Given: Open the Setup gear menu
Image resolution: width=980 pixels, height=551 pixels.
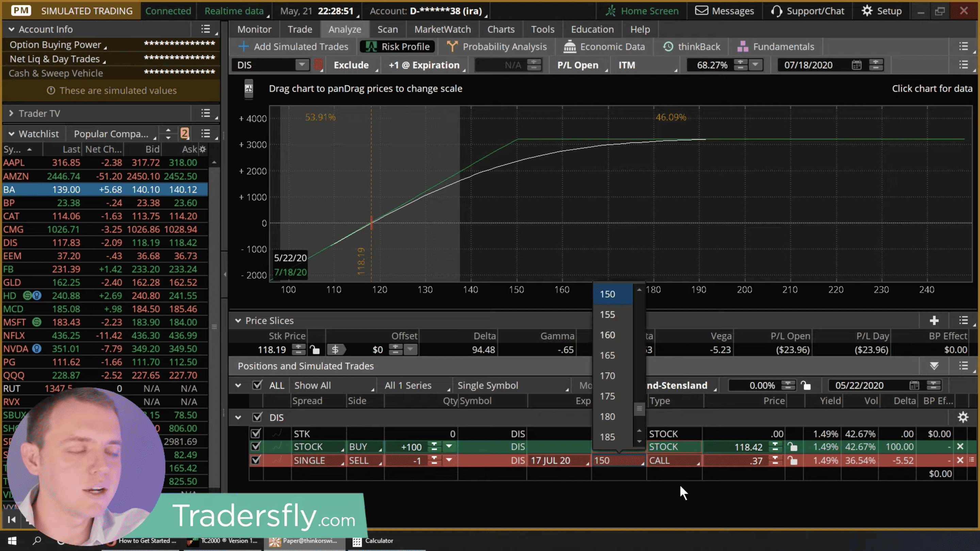Looking at the screenshot, I should tap(881, 11).
